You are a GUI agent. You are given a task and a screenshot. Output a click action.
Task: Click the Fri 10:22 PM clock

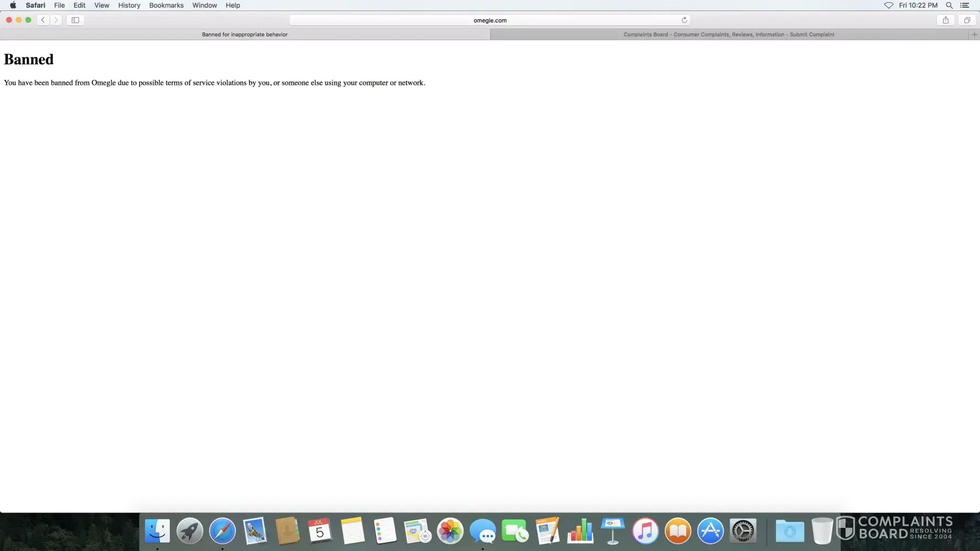(918, 5)
